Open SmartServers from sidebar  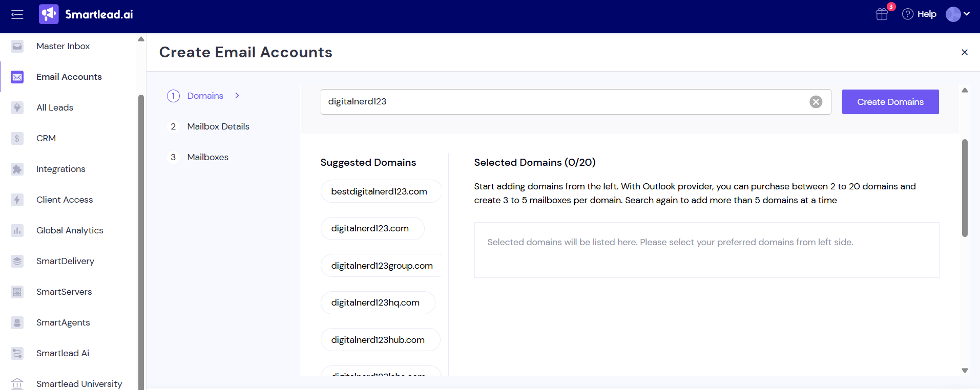(x=64, y=292)
